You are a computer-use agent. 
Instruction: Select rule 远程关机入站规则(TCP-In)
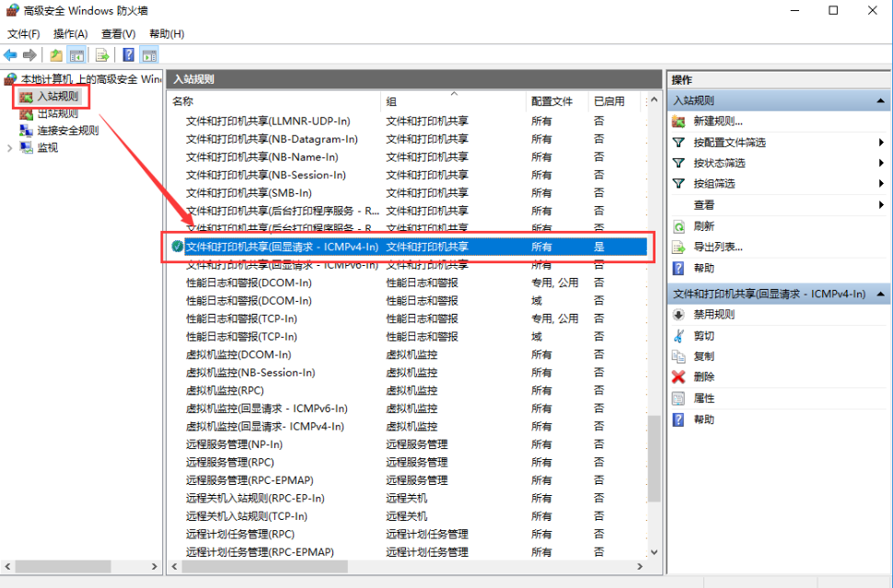[247, 516]
